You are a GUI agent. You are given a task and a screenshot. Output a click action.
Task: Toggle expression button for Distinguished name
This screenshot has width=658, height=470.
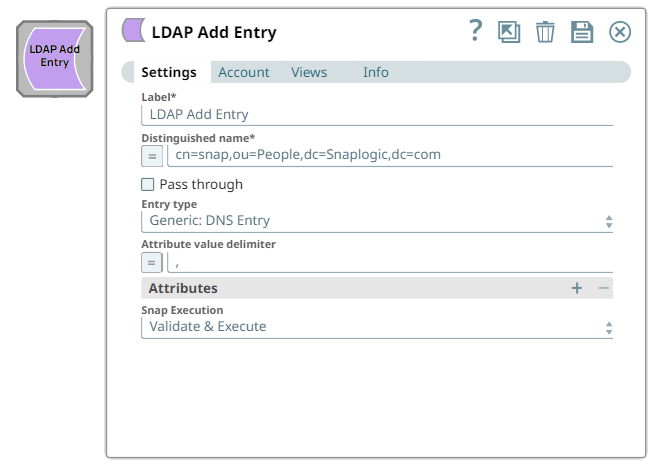152,156
